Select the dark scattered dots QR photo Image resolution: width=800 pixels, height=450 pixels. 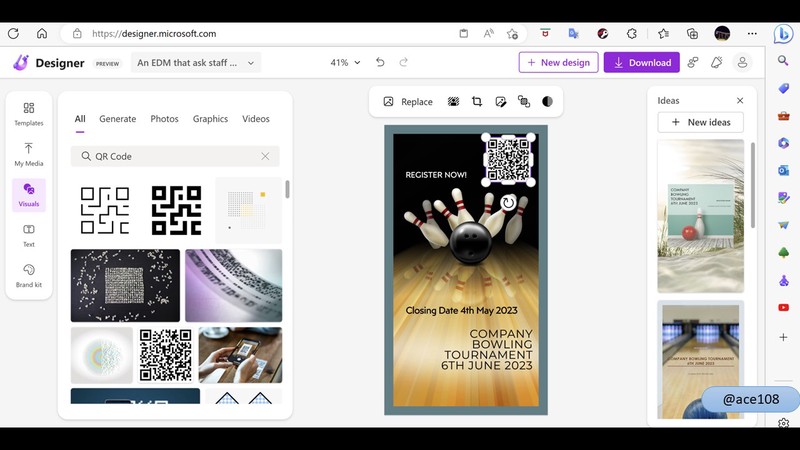[125, 286]
